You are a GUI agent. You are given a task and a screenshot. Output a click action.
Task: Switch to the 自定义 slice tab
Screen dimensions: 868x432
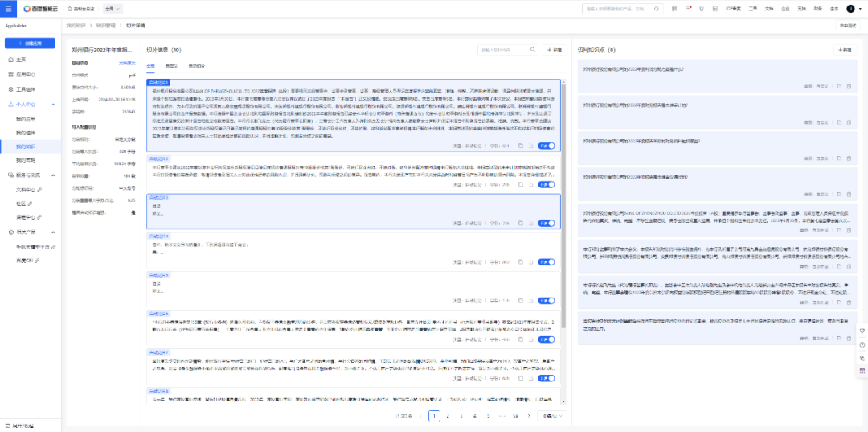click(x=171, y=66)
